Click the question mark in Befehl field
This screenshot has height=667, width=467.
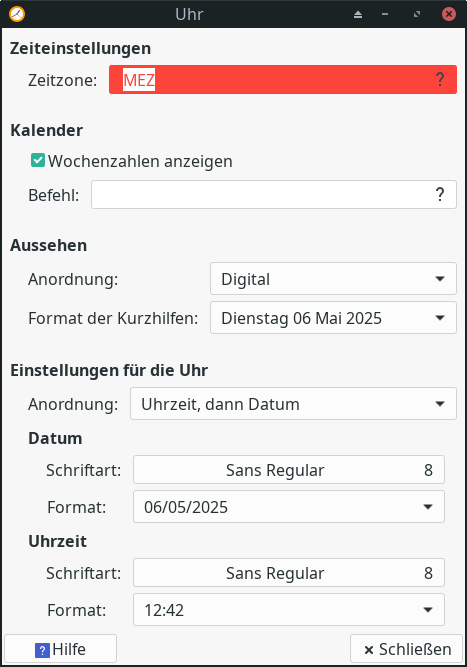440,194
